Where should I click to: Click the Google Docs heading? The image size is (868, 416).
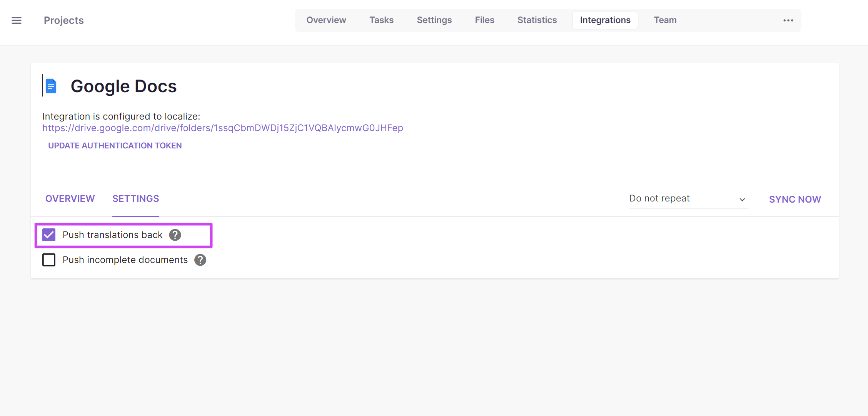(x=124, y=86)
